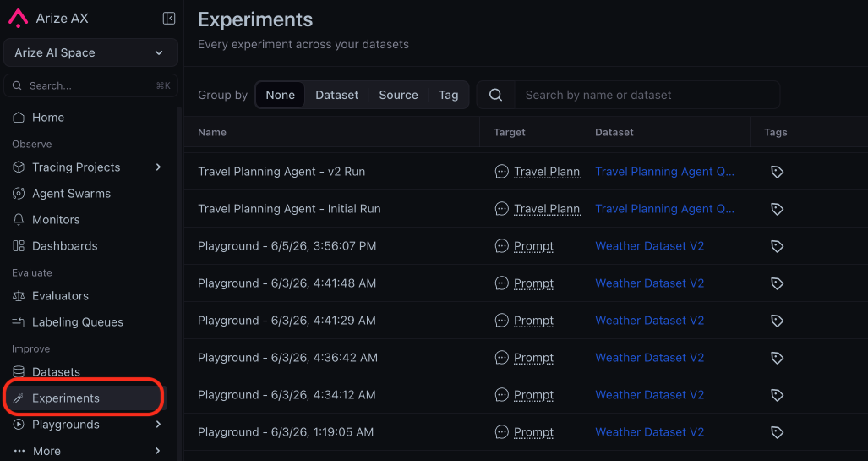Viewport: 868px width, 461px height.
Task: Open Playground - 6/3/26, 4:36:42 AM row
Action: pyautogui.click(x=287, y=358)
